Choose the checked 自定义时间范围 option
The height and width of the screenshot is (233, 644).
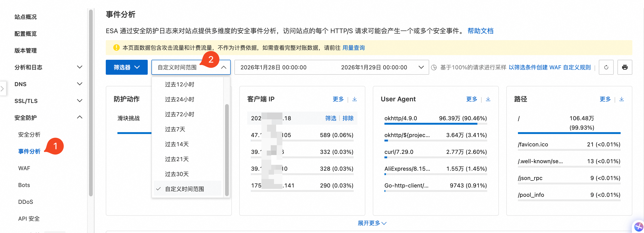188,189
